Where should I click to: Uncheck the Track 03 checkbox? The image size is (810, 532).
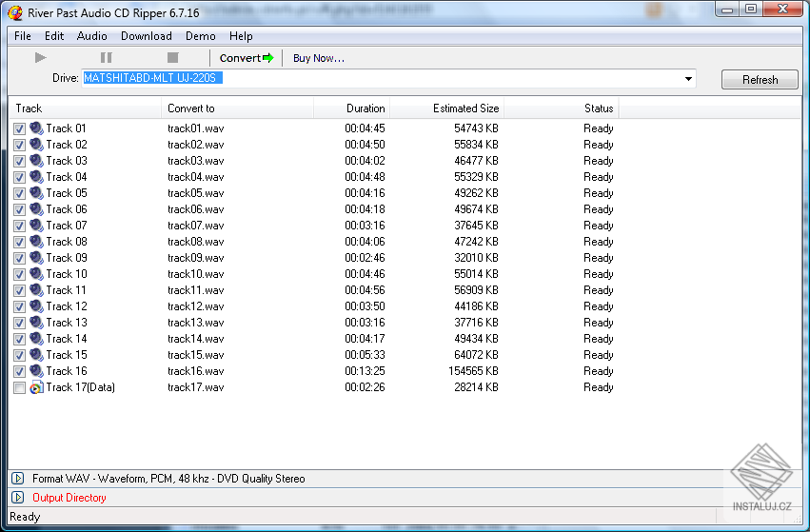[19, 161]
